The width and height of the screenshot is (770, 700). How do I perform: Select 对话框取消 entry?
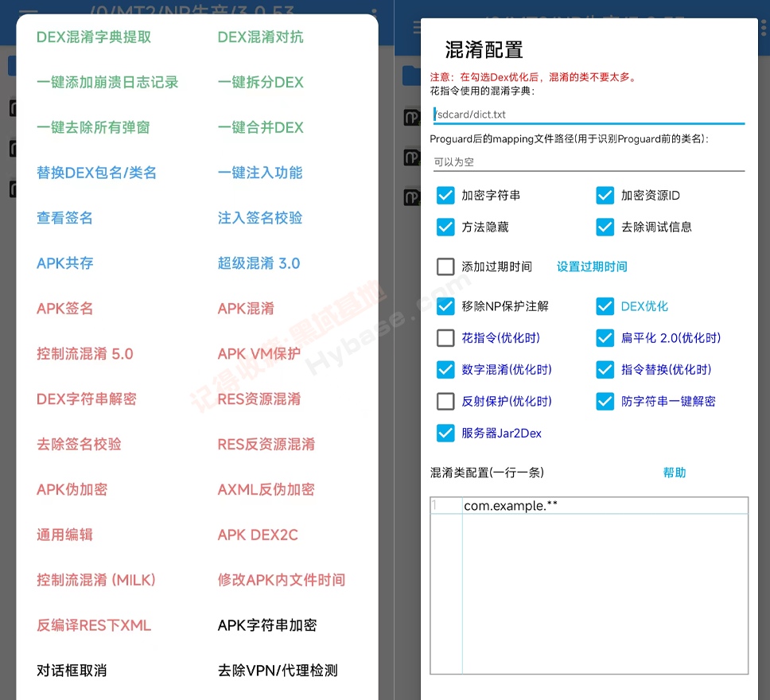pyautogui.click(x=72, y=671)
